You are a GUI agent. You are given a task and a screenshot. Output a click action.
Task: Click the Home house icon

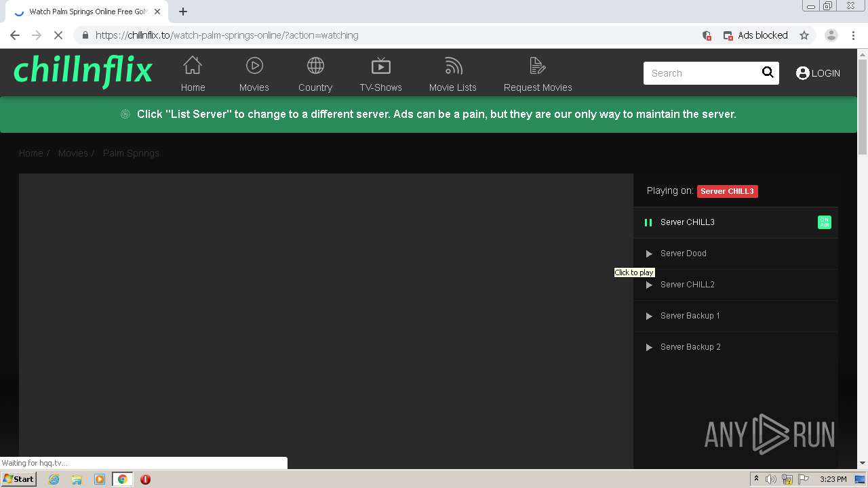click(193, 66)
